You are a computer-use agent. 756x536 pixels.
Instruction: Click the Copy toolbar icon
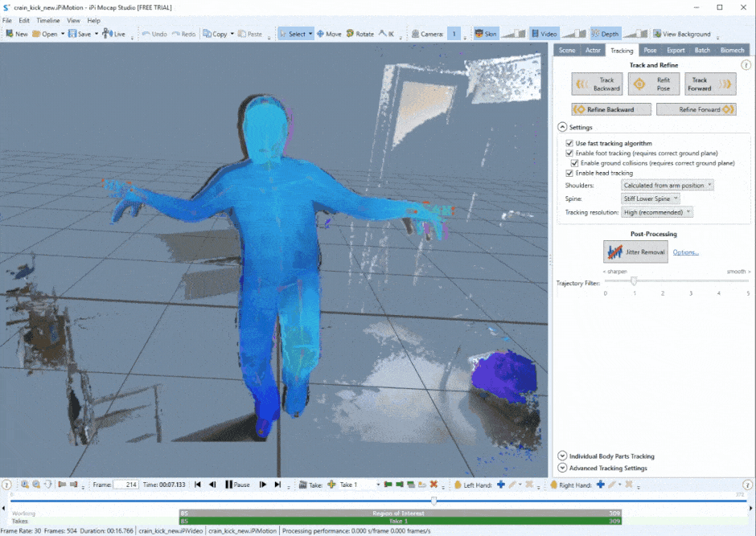[x=207, y=34]
